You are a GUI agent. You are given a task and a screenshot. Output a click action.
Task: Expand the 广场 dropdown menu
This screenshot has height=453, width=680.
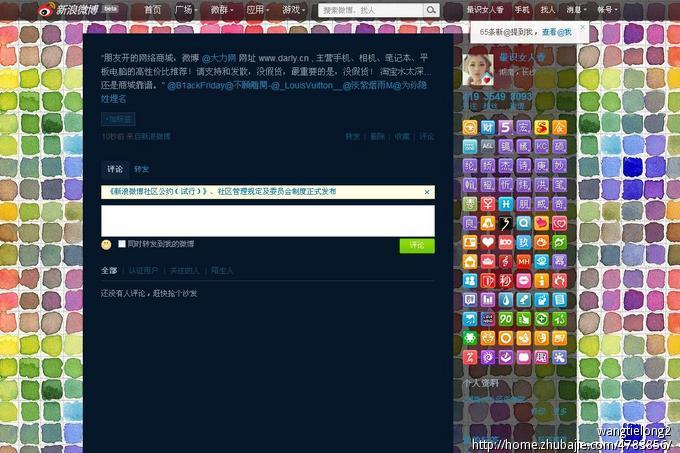point(186,9)
